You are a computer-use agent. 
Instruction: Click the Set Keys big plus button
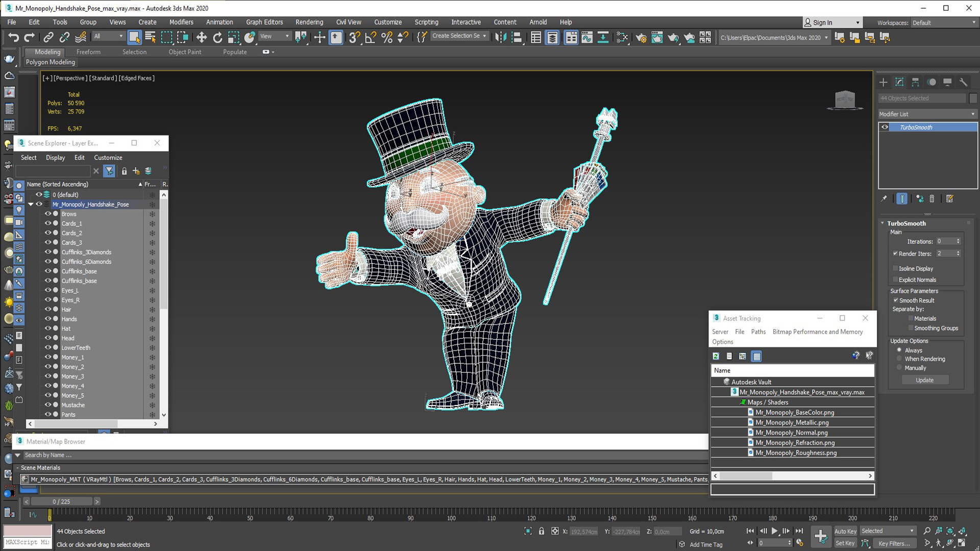(820, 536)
